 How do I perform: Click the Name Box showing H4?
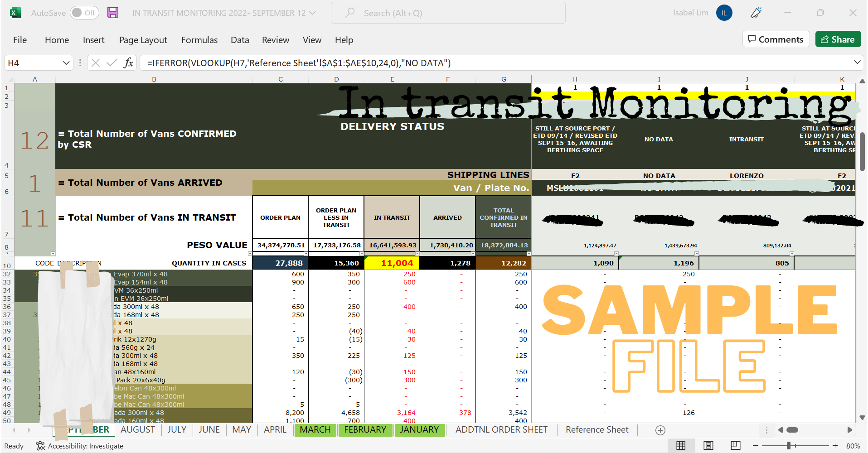[33, 63]
